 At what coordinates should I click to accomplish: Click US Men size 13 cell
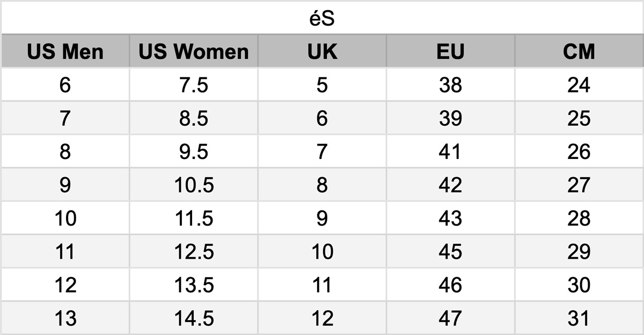click(x=65, y=318)
